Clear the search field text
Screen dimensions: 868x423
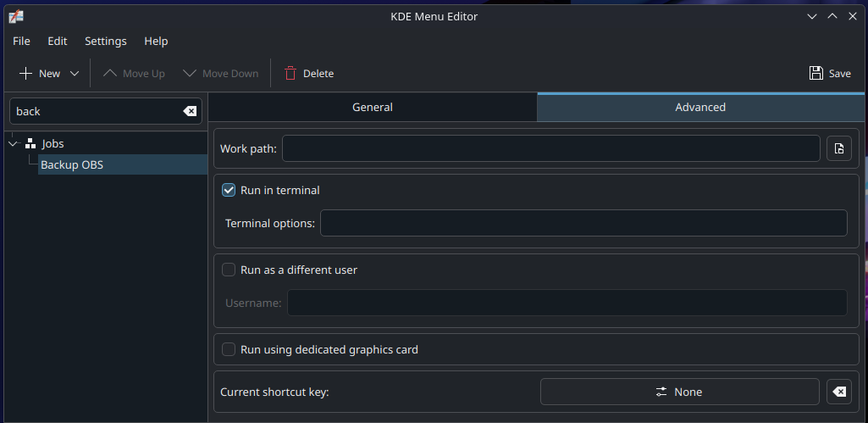191,111
